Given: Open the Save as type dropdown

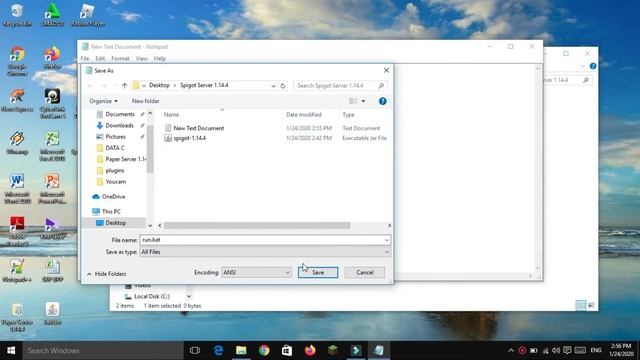Looking at the screenshot, I should (x=265, y=252).
